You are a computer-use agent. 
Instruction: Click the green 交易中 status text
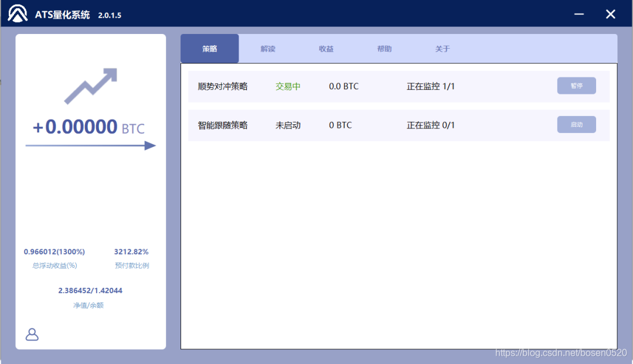(x=285, y=86)
